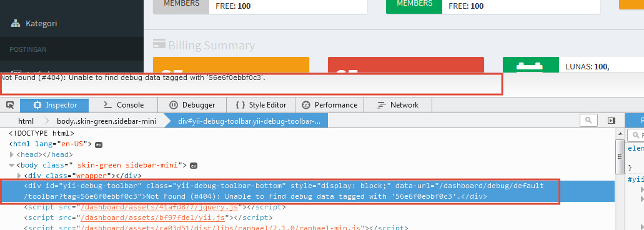Click the Billing Summary heading

[212, 45]
